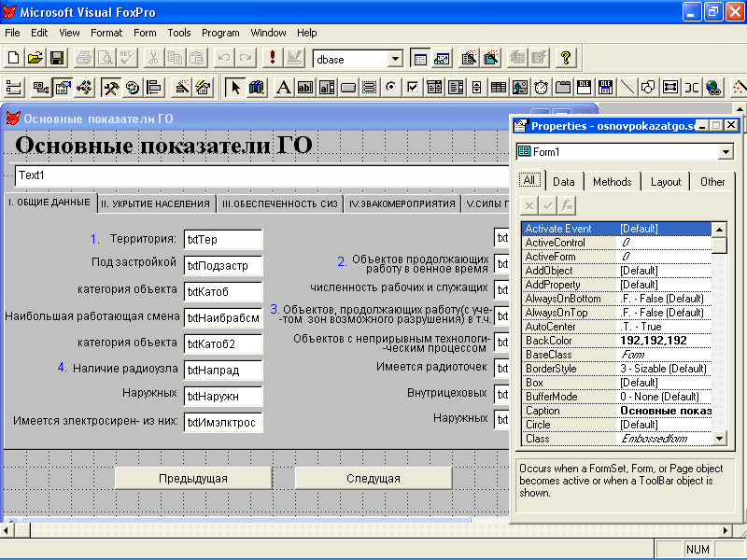Click the yellow question mark Help icon
This screenshot has height=560, width=747.
(x=566, y=58)
